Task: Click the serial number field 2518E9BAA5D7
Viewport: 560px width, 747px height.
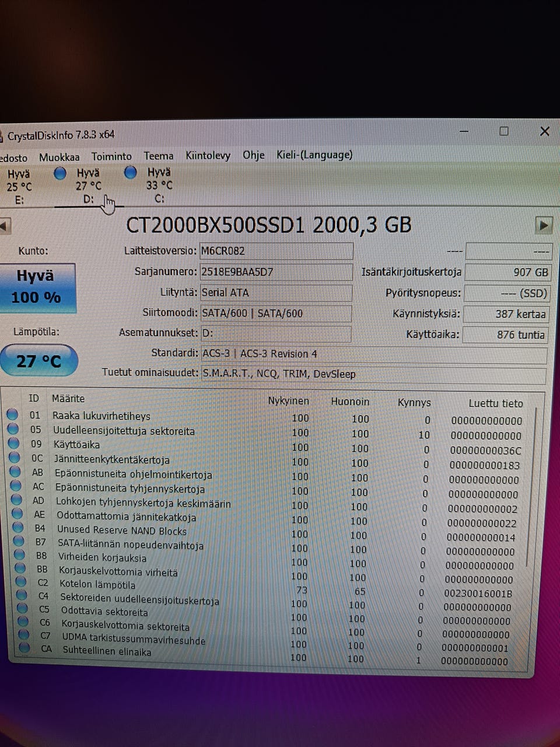Action: pyautogui.click(x=276, y=272)
